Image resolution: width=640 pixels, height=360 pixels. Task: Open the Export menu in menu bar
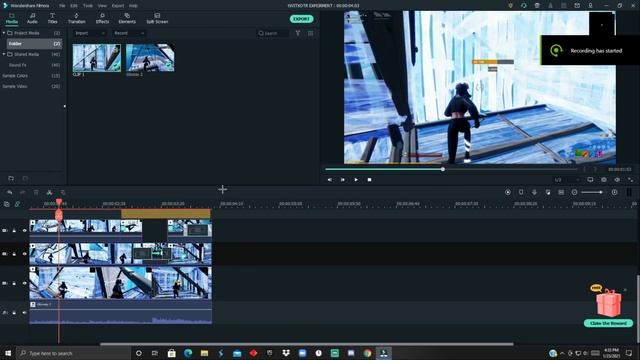[x=118, y=6]
